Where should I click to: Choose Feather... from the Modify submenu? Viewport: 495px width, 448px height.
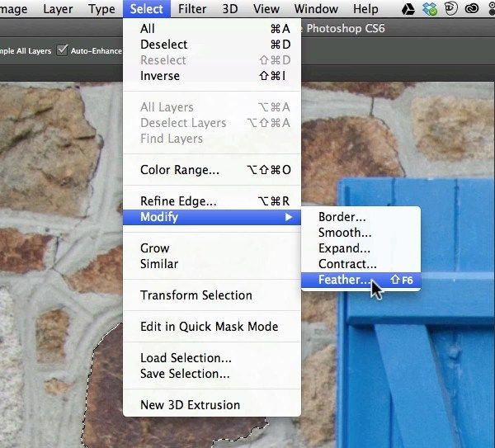pyautogui.click(x=345, y=280)
